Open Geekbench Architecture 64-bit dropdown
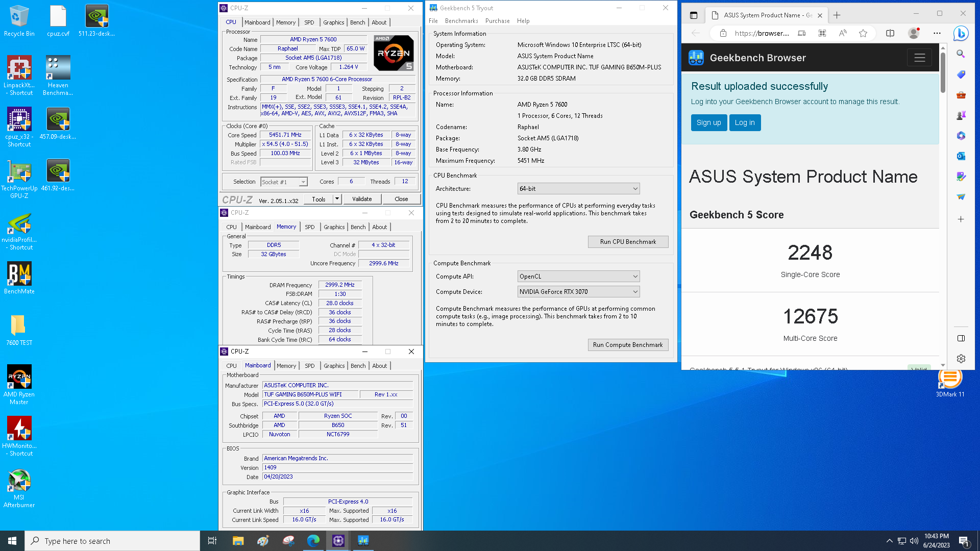 click(578, 189)
